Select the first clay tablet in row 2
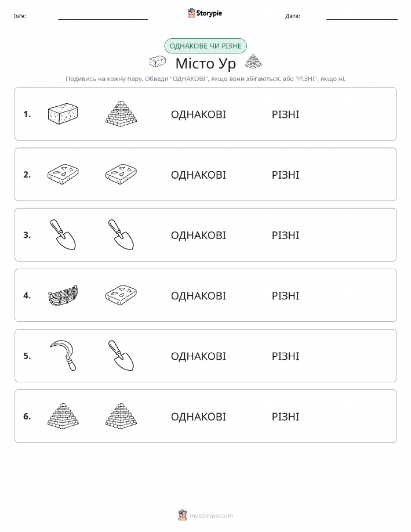This screenshot has width=411, height=532. pyautogui.click(x=63, y=175)
